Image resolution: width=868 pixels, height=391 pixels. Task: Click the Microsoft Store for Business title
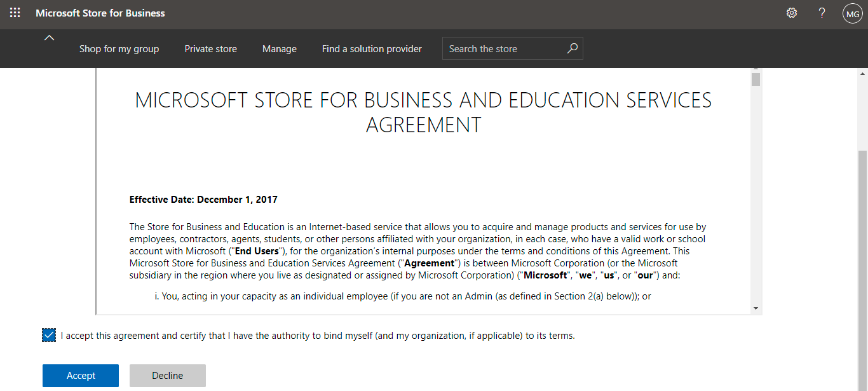(100, 13)
